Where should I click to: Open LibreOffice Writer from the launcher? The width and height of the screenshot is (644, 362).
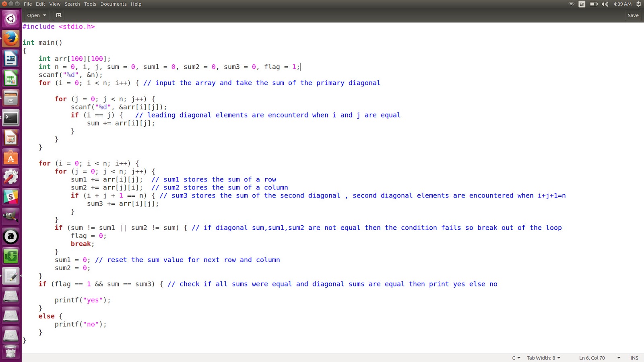11,59
